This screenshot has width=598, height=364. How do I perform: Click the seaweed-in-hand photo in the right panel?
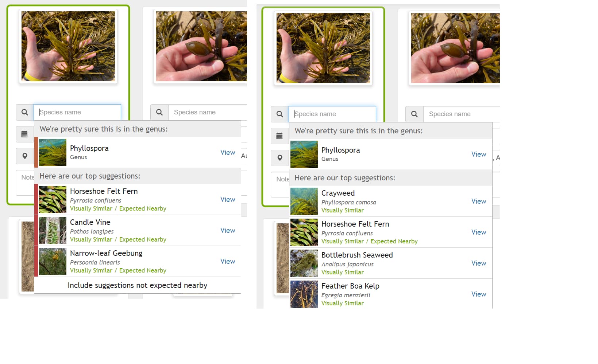point(323,48)
